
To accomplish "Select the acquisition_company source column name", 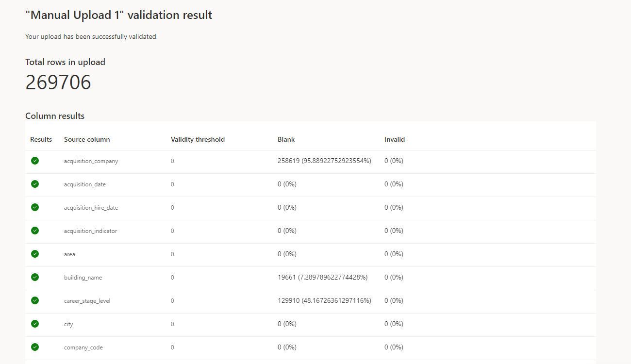I will point(91,161).
